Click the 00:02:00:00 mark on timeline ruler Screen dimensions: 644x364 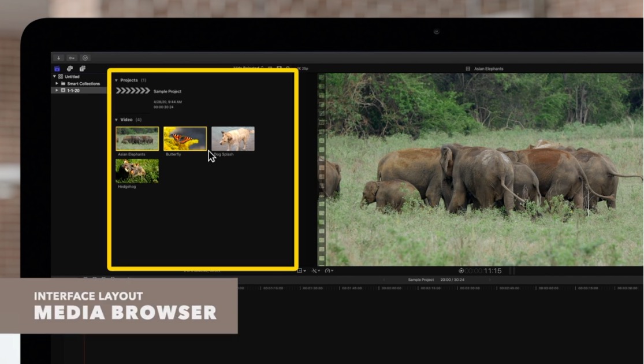coord(391,288)
